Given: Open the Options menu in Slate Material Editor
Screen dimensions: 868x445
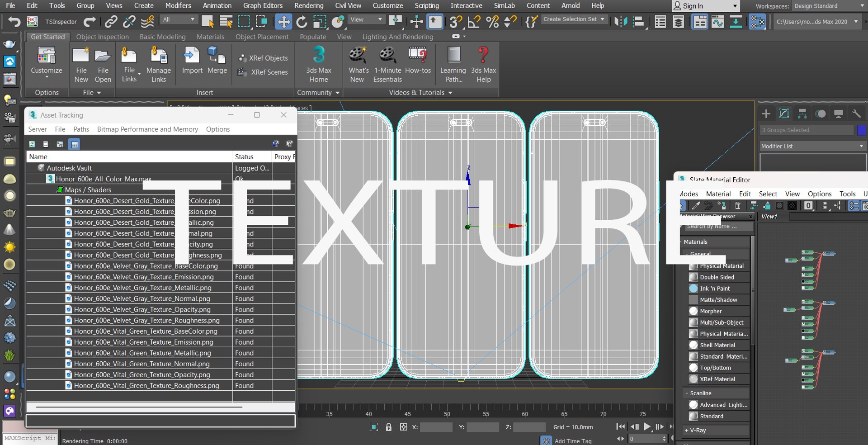Looking at the screenshot, I should 820,194.
